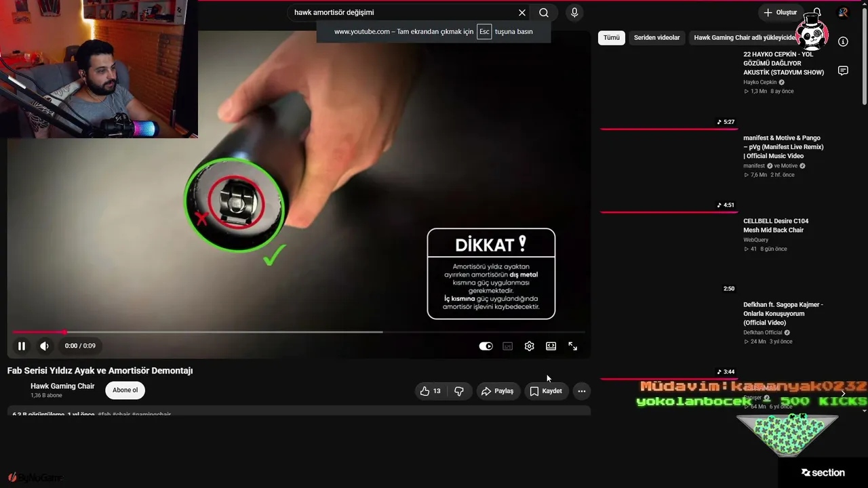This screenshot has height=488, width=868.
Task: Exit fullscreen with player corner icon
Action: point(573,346)
